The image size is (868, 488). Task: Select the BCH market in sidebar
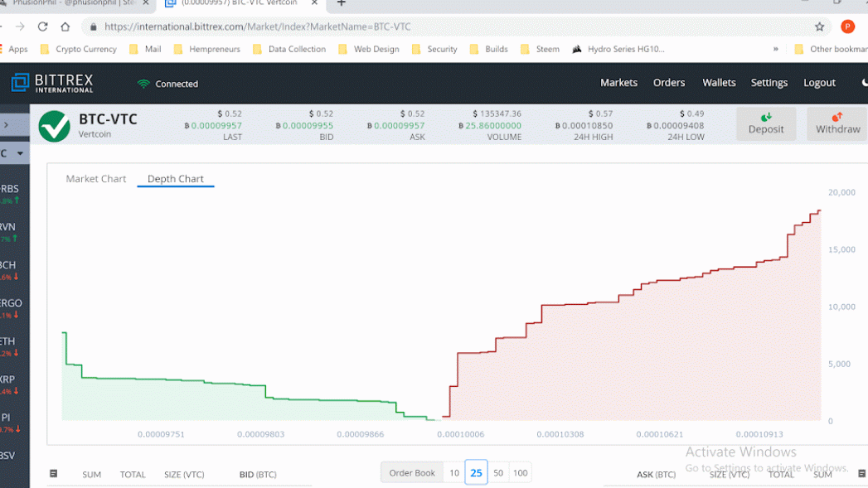click(x=9, y=270)
